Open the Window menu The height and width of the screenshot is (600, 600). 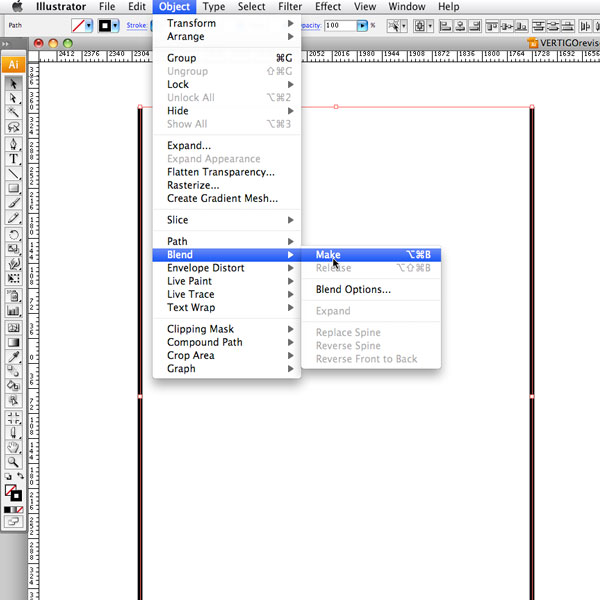(407, 7)
